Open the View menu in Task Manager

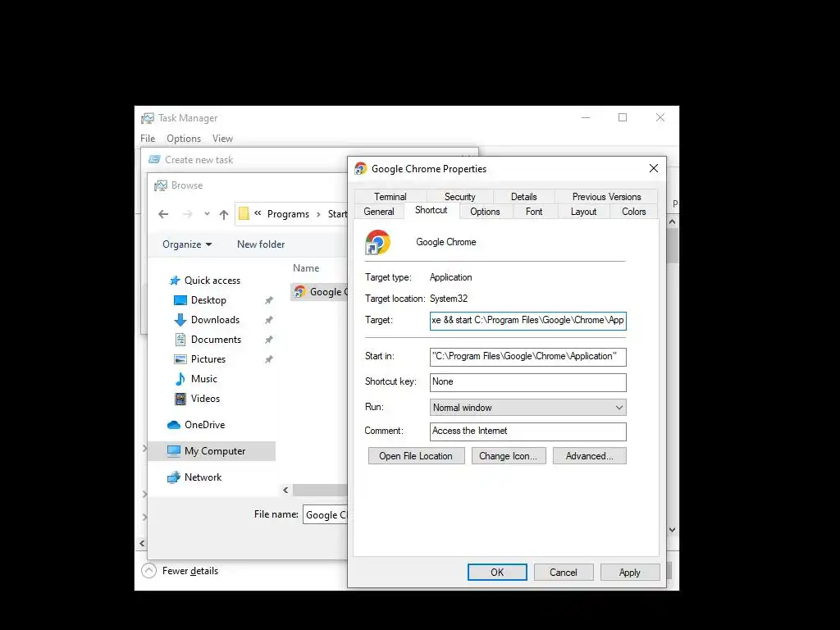click(222, 138)
